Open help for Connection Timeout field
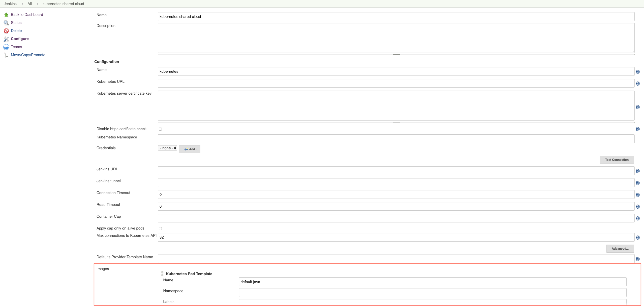This screenshot has height=306, width=644. click(638, 195)
